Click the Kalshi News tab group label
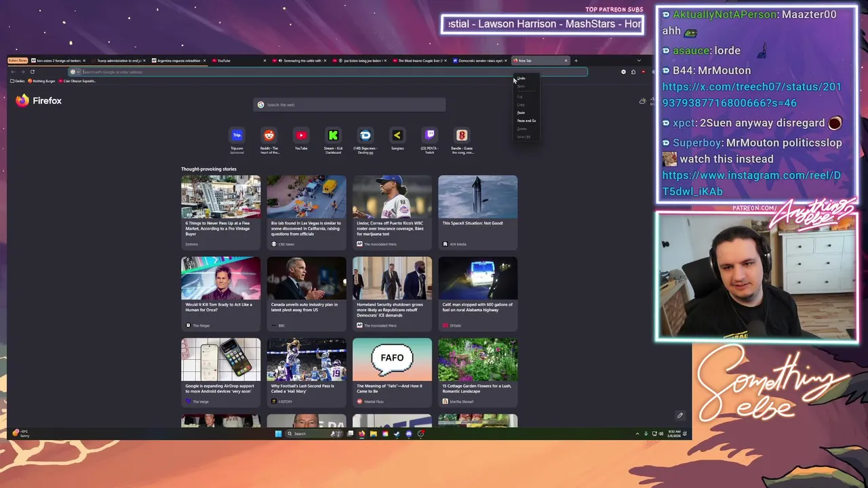868x488 pixels. coord(18,60)
